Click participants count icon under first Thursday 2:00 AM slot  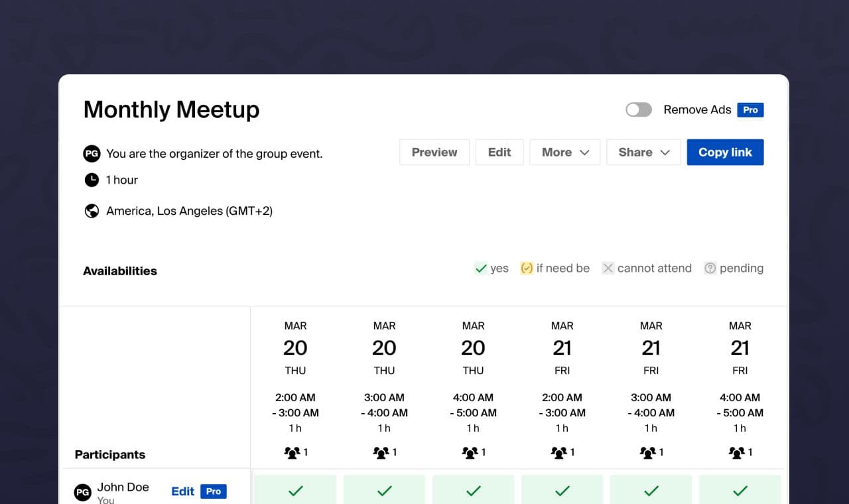click(292, 452)
